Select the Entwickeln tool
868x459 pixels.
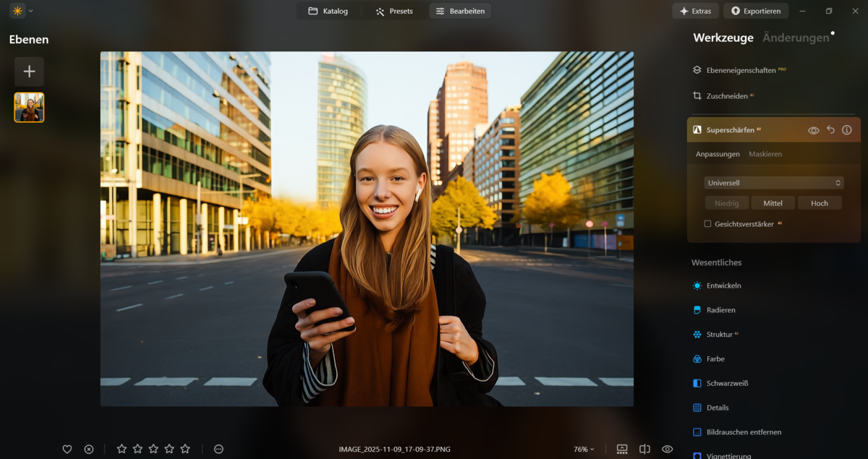pyautogui.click(x=724, y=286)
